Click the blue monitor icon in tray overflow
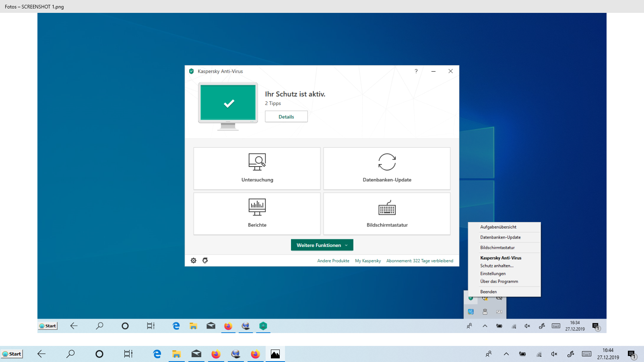 [471, 312]
